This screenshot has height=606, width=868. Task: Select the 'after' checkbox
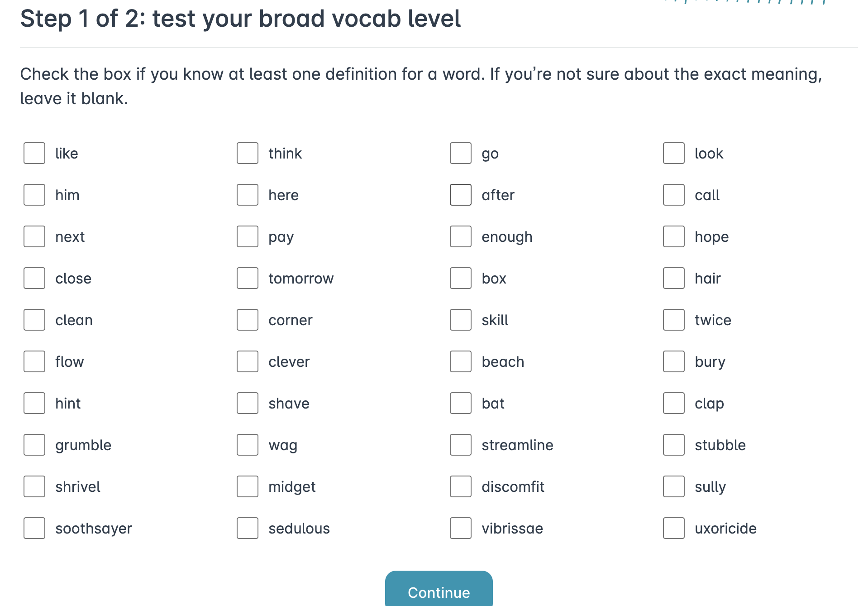tap(461, 195)
